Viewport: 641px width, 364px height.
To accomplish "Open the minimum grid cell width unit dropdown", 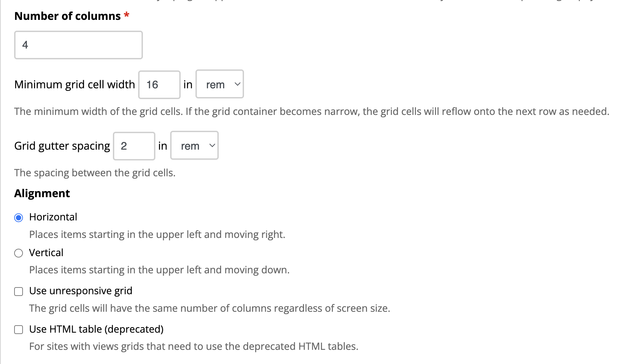I will 219,85.
